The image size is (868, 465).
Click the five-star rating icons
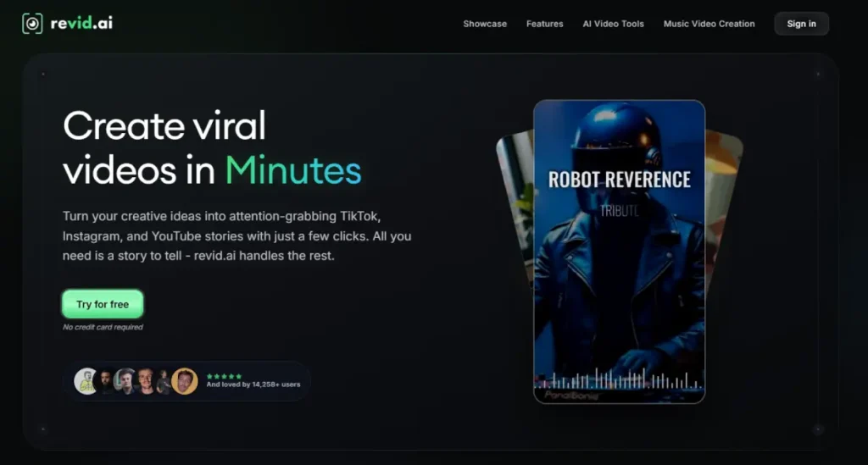[224, 376]
